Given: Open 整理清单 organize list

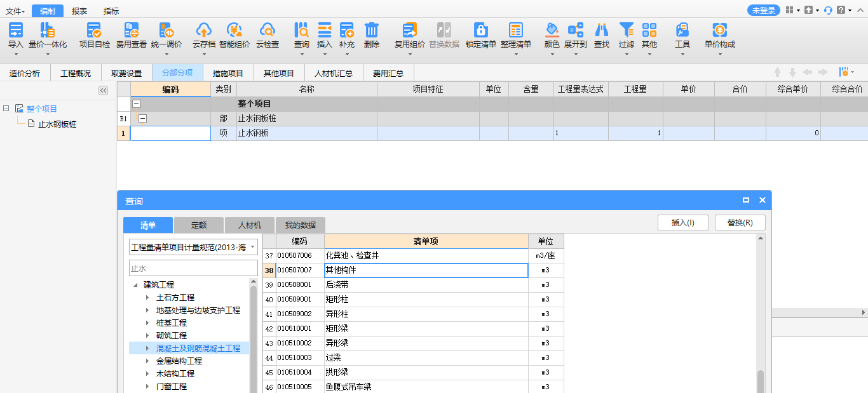Looking at the screenshot, I should [516, 36].
